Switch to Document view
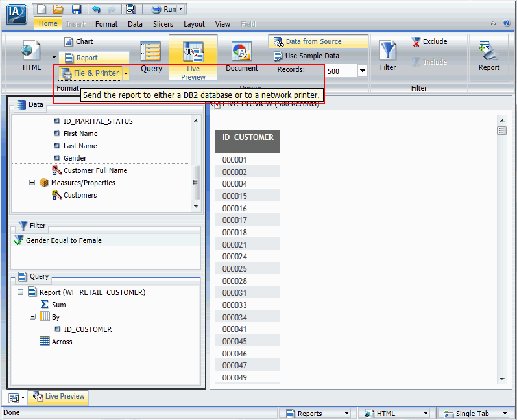 tap(242, 56)
